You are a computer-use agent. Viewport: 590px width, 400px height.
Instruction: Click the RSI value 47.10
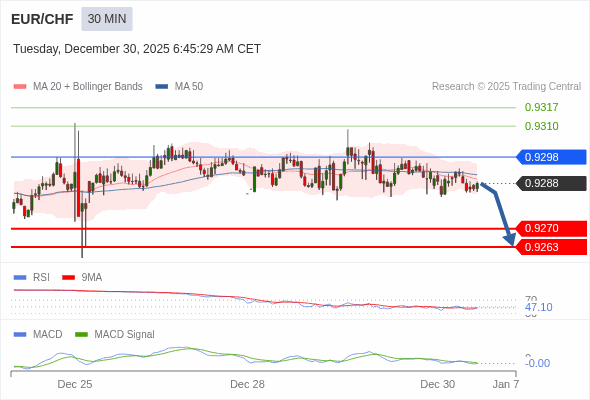coord(538,307)
